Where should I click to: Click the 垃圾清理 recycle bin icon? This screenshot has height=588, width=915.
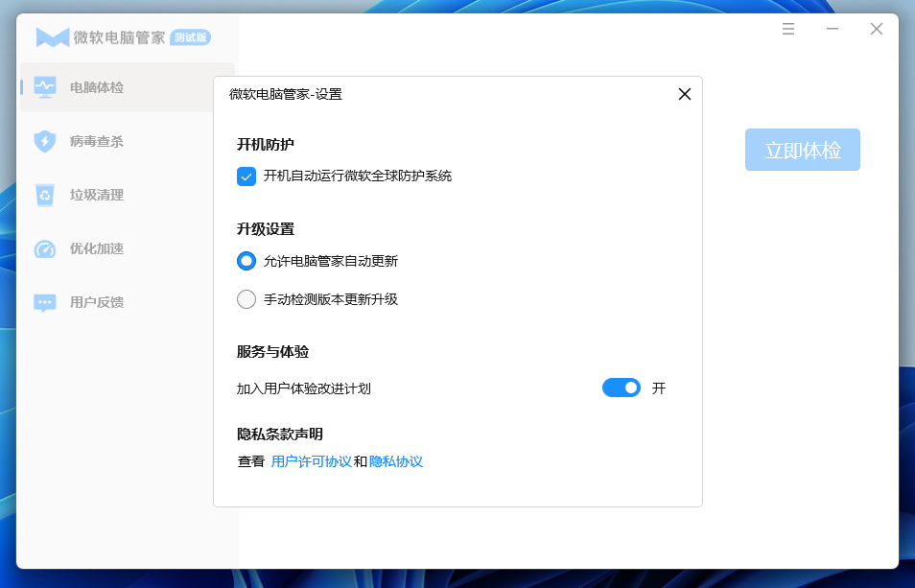pyautogui.click(x=45, y=195)
